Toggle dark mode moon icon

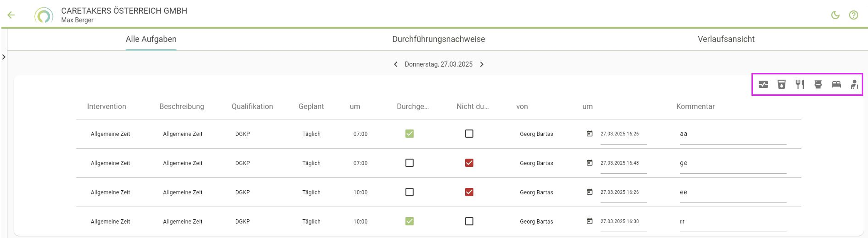pos(835,15)
